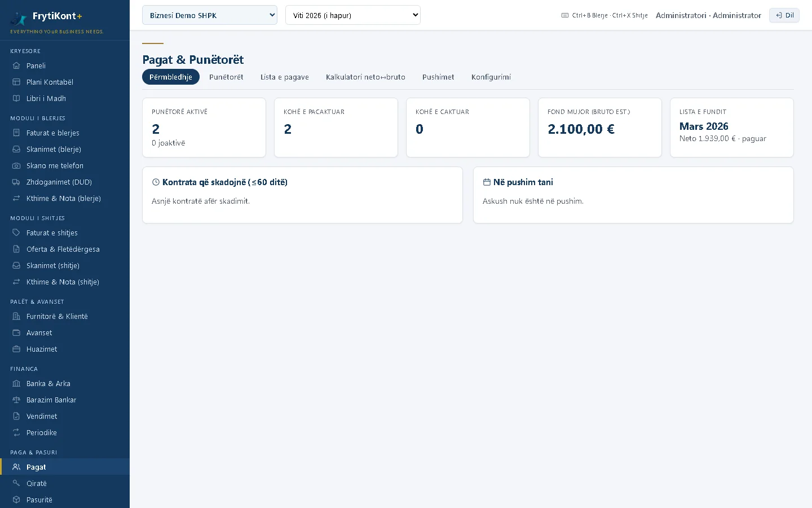812x508 pixels.
Task: Click the 'Askush nuk është në pushim.' text
Action: [x=533, y=201]
